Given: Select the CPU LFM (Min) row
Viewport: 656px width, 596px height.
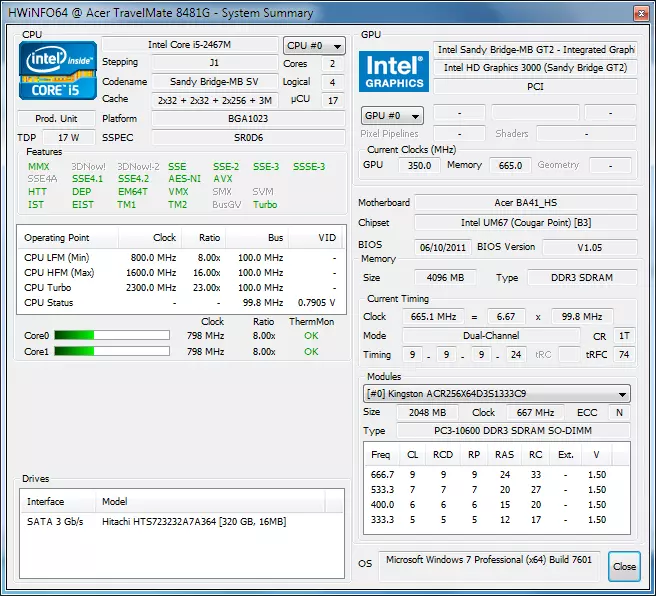Looking at the screenshot, I should tap(181, 257).
